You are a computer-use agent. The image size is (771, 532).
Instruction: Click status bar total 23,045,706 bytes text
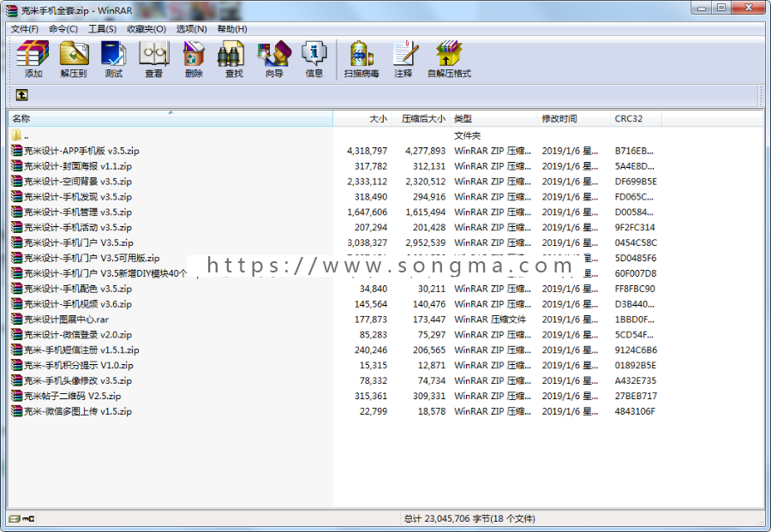(x=469, y=519)
